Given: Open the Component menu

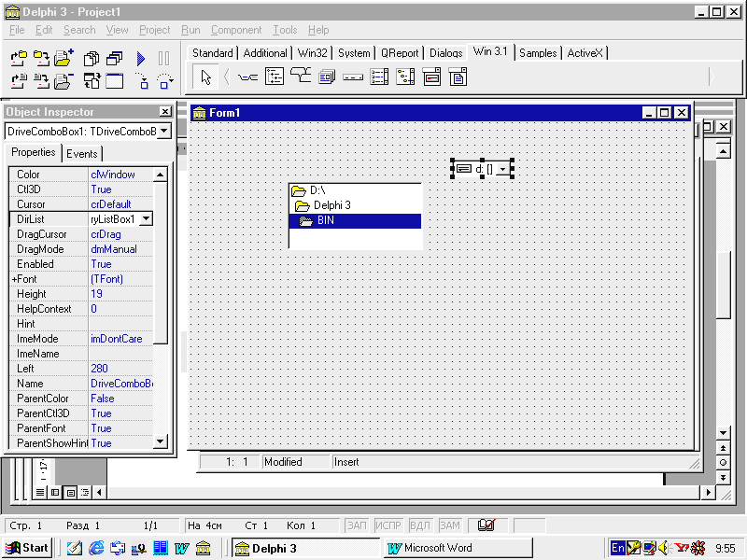Looking at the screenshot, I should (x=236, y=30).
